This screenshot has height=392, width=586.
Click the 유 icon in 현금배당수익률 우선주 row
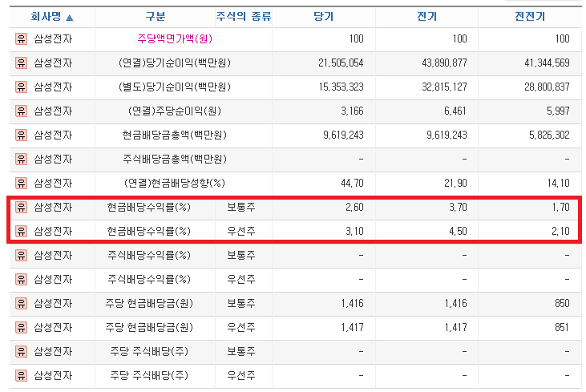21,232
